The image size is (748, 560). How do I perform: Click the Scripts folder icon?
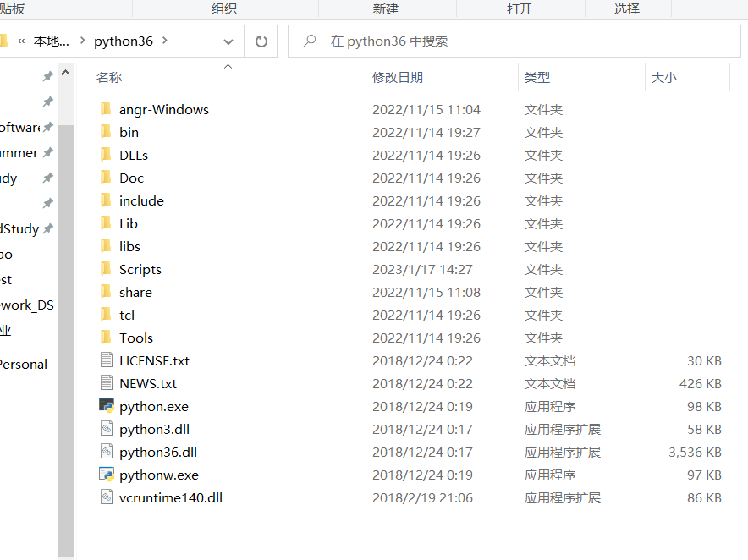pos(106,268)
